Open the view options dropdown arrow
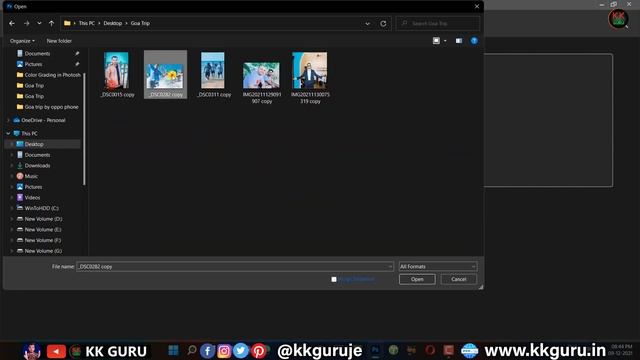The height and width of the screenshot is (360, 640). click(445, 41)
